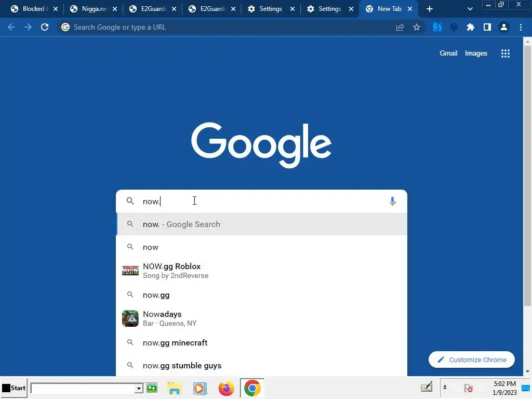The image size is (532, 399).
Task: Click the Chrome taskbar icon
Action: pos(252,388)
